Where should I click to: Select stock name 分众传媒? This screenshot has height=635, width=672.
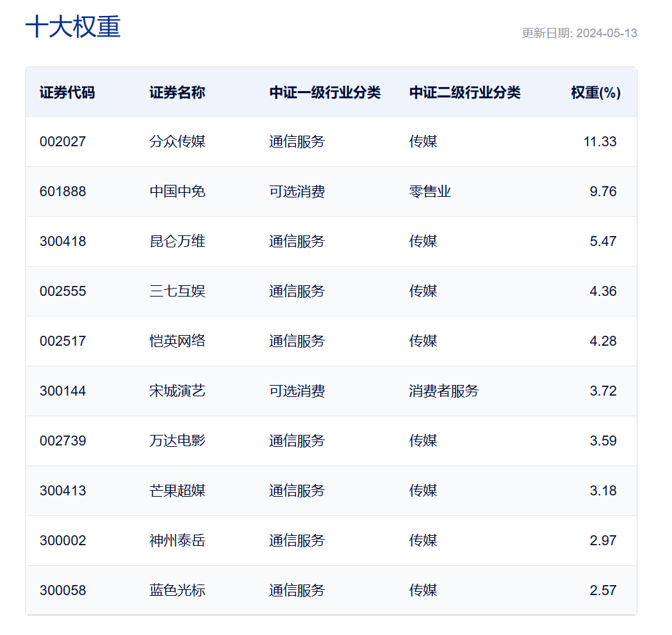click(177, 142)
